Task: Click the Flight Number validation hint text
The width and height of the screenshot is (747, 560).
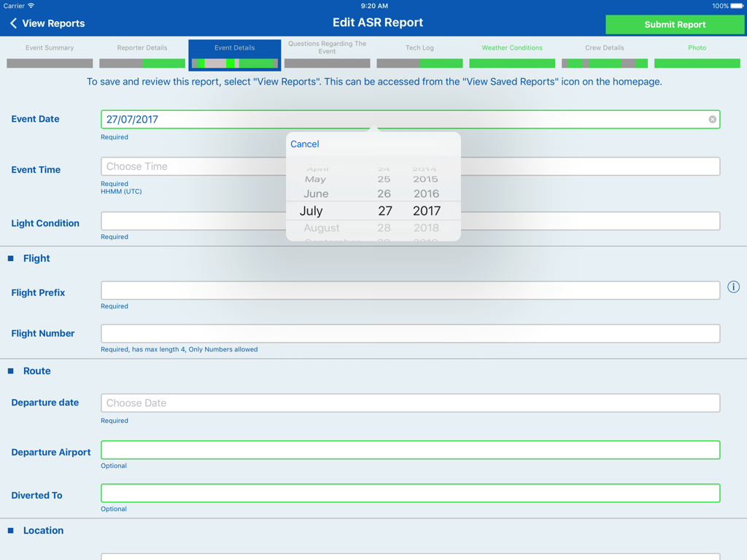Action: click(179, 349)
